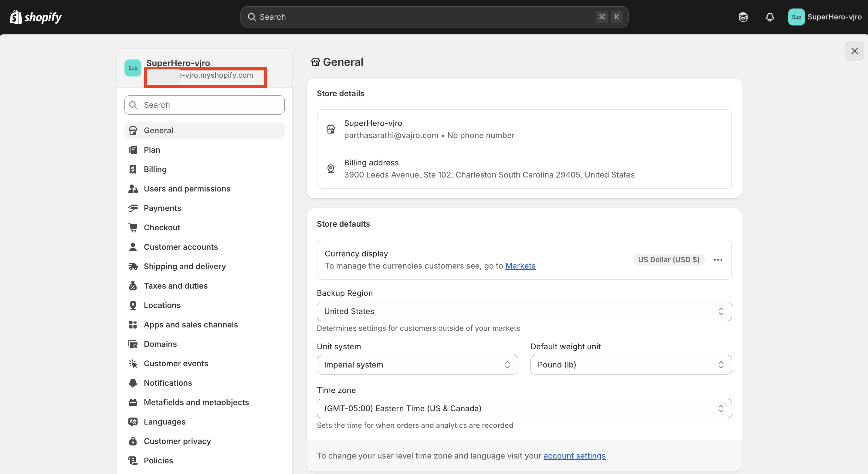This screenshot has width=868, height=474.
Task: Select Domains in settings sidebar
Action: click(160, 344)
